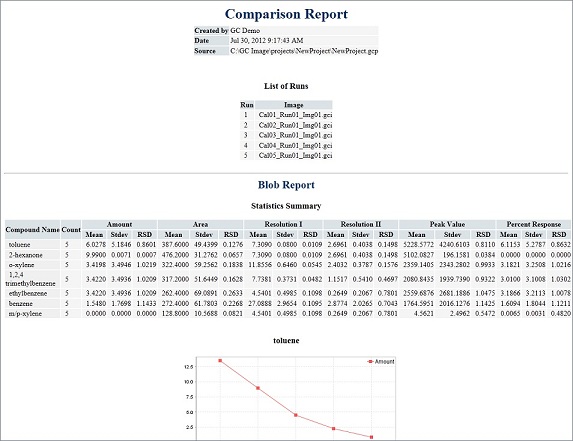Select the 'Resolution I' column group header

point(283,224)
